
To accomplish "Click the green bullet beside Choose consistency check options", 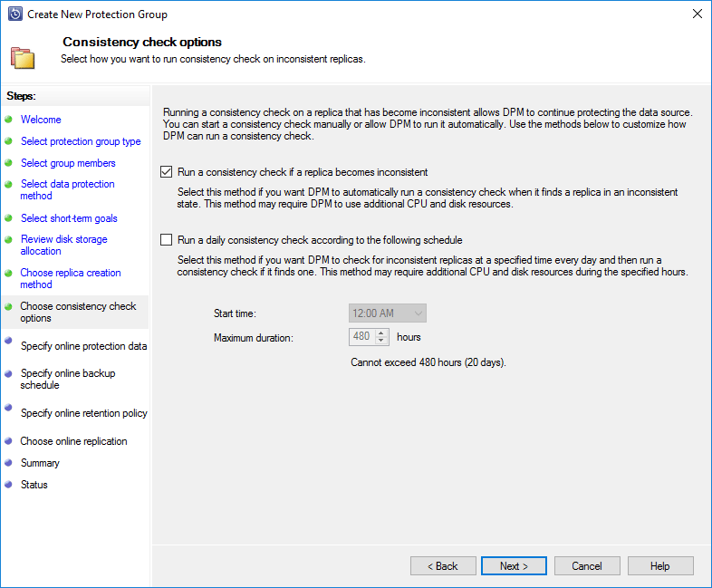I will coord(8,306).
